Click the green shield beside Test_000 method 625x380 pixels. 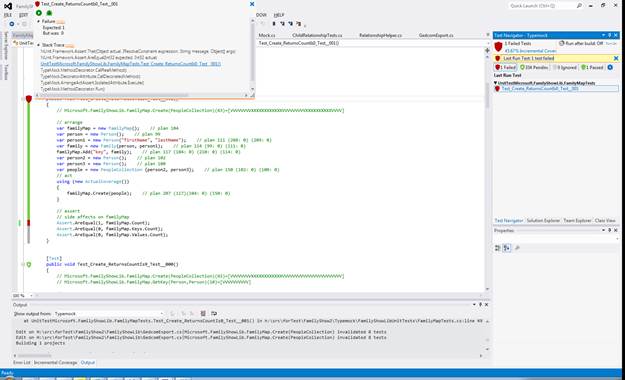tap(29, 264)
